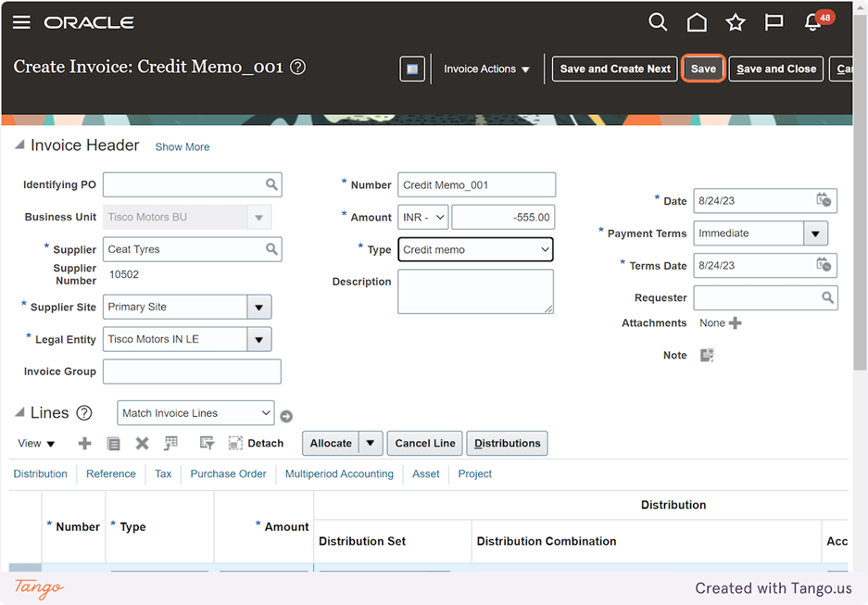Open the Business Unit dropdown arrow
Image resolution: width=868 pixels, height=605 pixels.
(258, 217)
